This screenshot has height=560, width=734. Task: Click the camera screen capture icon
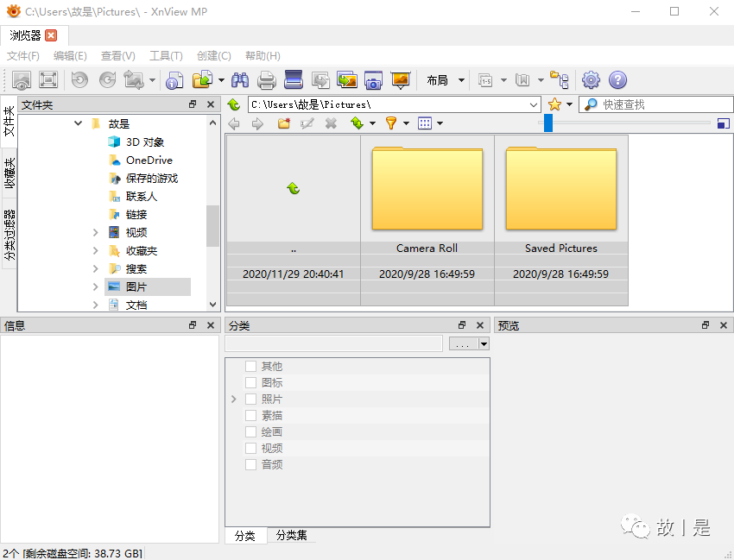pyautogui.click(x=373, y=80)
